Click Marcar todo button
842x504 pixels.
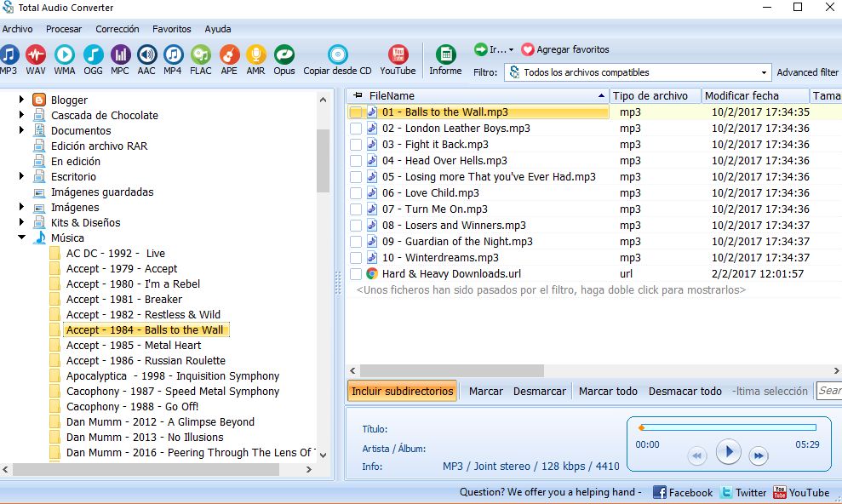[608, 392]
